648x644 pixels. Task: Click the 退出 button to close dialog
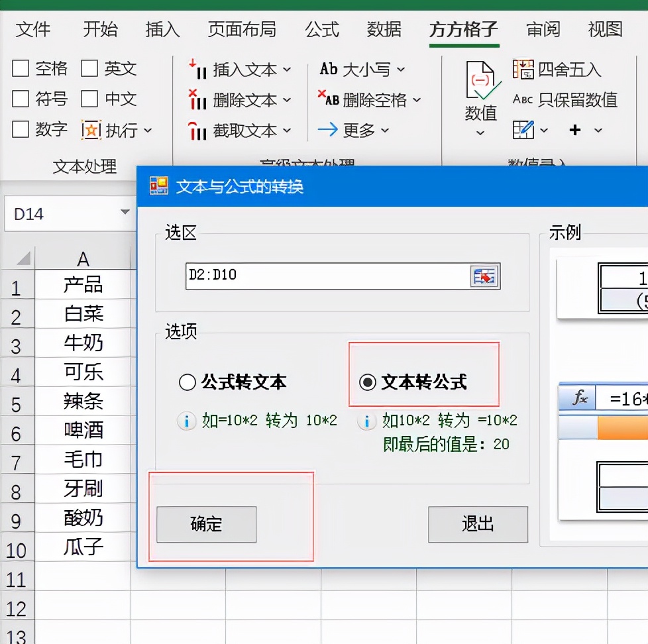[478, 524]
